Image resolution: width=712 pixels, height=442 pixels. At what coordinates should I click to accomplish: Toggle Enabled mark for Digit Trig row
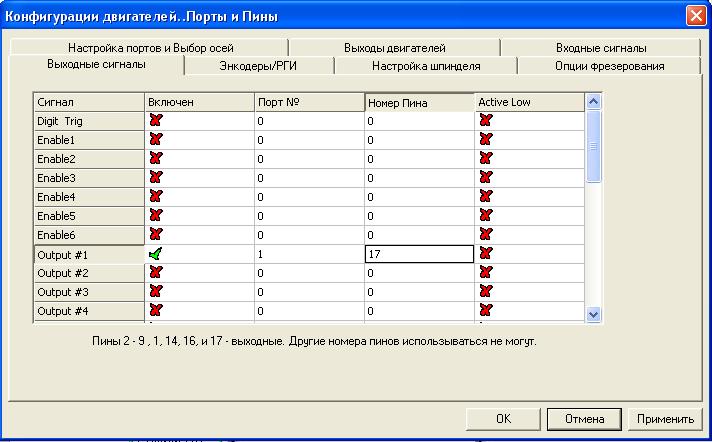[x=156, y=120]
